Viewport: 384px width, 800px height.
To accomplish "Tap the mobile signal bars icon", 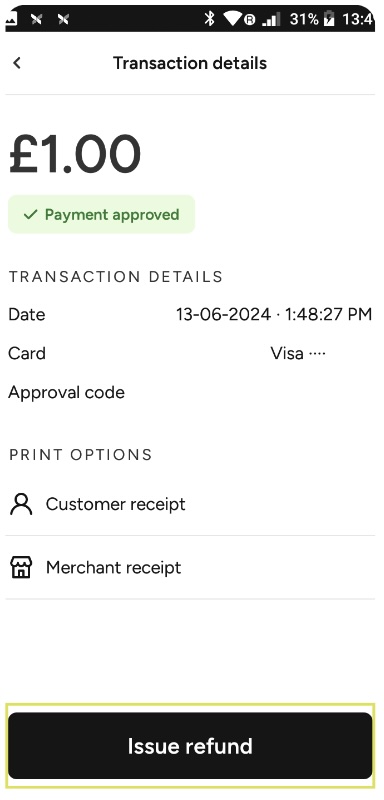I will click(x=271, y=19).
